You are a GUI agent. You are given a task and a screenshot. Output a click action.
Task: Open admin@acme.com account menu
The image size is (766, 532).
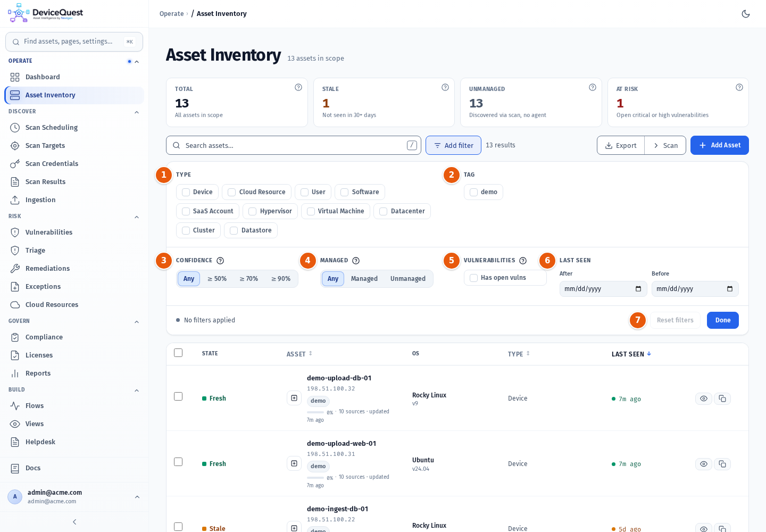pyautogui.click(x=74, y=497)
